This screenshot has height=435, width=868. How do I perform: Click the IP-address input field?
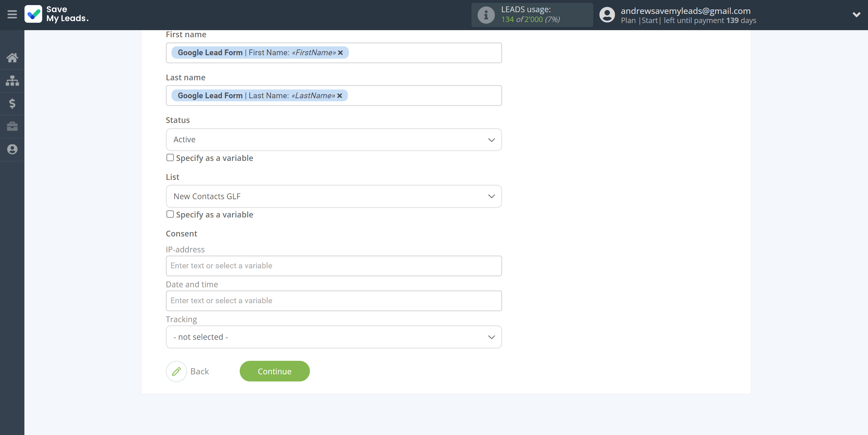pyautogui.click(x=334, y=266)
